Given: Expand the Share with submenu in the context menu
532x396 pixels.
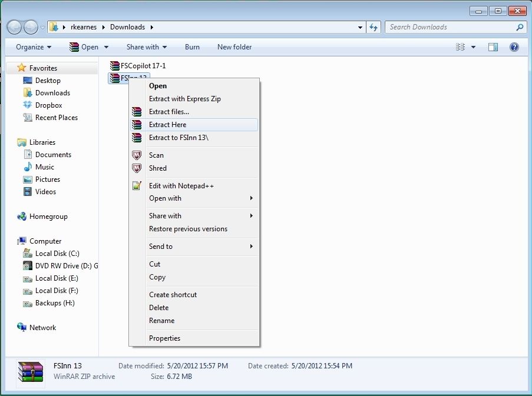Looking at the screenshot, I should tap(194, 216).
